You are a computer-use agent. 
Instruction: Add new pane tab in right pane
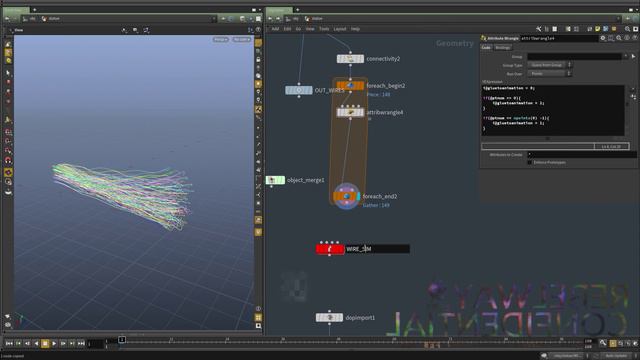point(297,9)
